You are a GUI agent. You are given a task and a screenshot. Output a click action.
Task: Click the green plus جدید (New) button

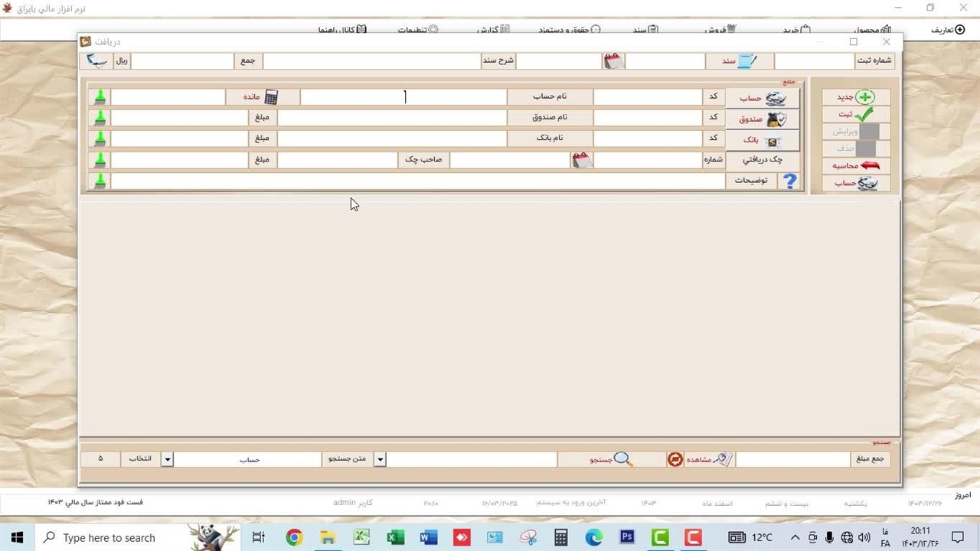856,97
